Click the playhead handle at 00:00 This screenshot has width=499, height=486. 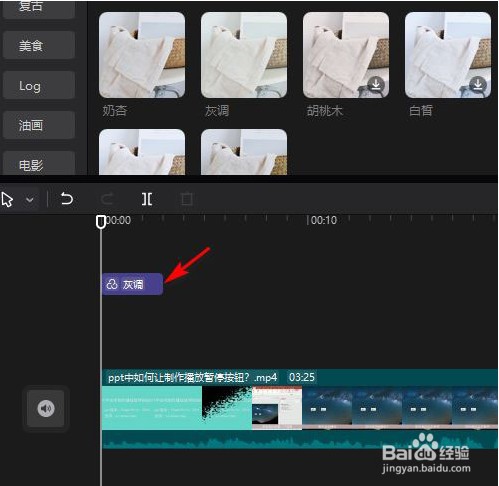tap(101, 222)
